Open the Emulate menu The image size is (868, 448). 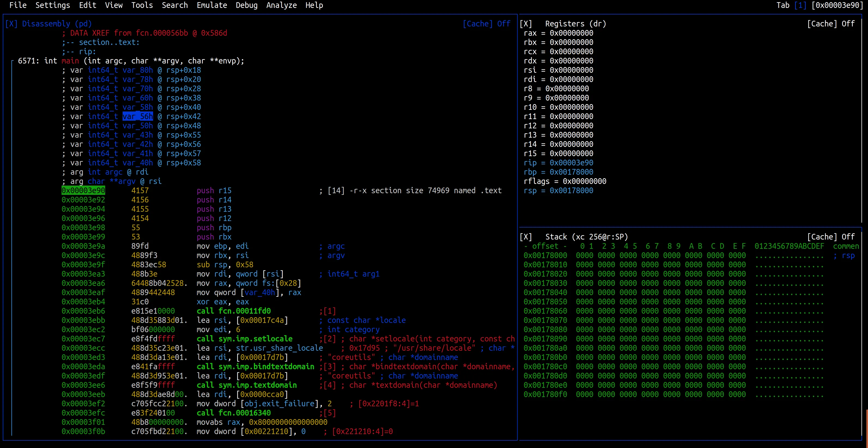212,5
